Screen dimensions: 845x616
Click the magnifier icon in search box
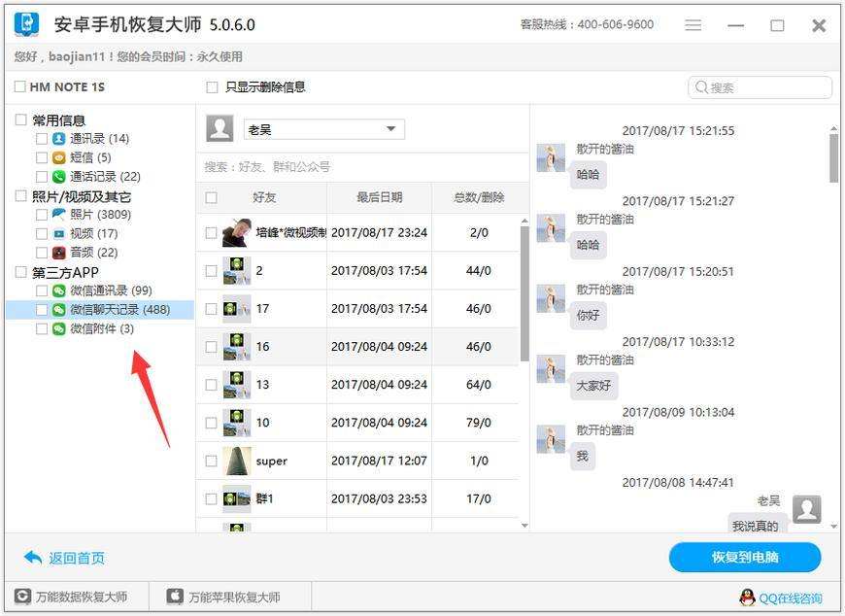click(x=701, y=86)
